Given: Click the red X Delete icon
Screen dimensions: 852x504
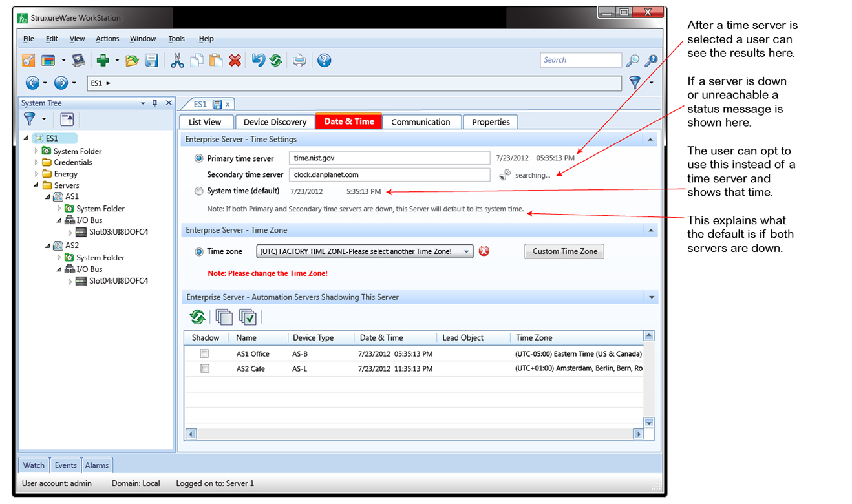Looking at the screenshot, I should coord(235,60).
